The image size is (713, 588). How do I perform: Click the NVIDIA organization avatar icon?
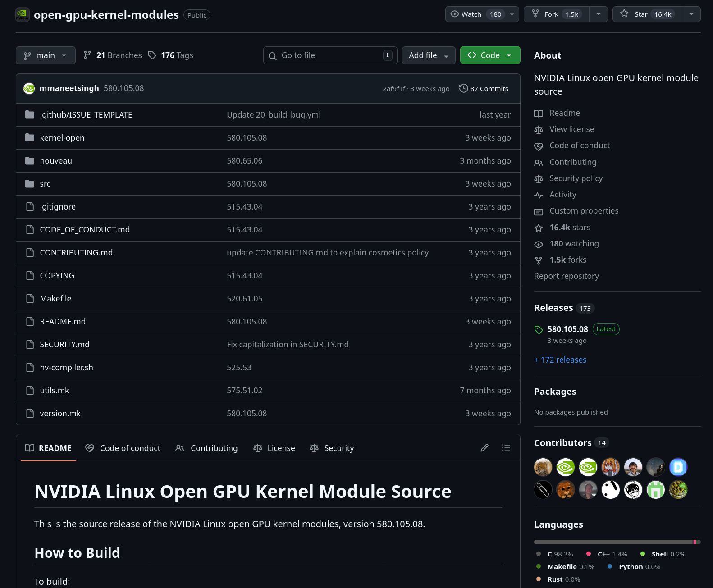coord(23,14)
